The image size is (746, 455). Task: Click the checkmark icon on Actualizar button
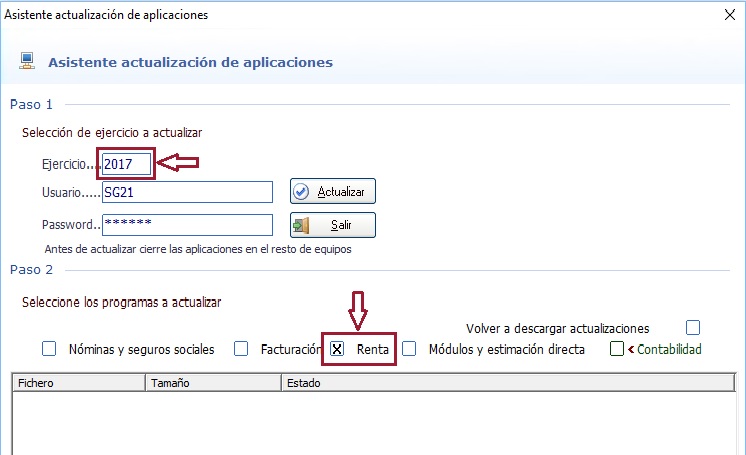pyautogui.click(x=302, y=191)
